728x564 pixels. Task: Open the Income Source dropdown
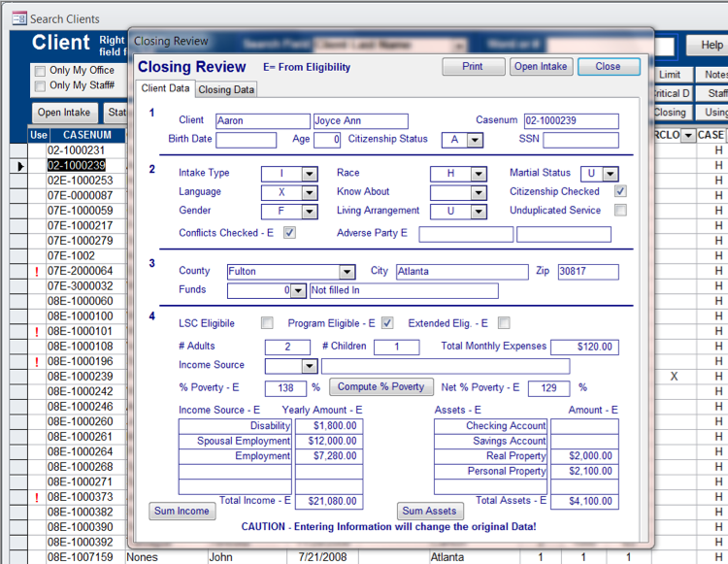coord(309,366)
